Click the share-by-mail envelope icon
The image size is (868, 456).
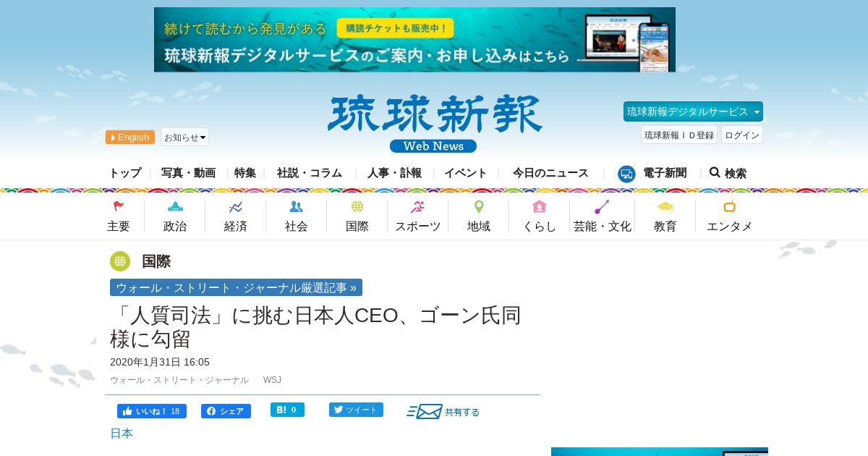(425, 411)
